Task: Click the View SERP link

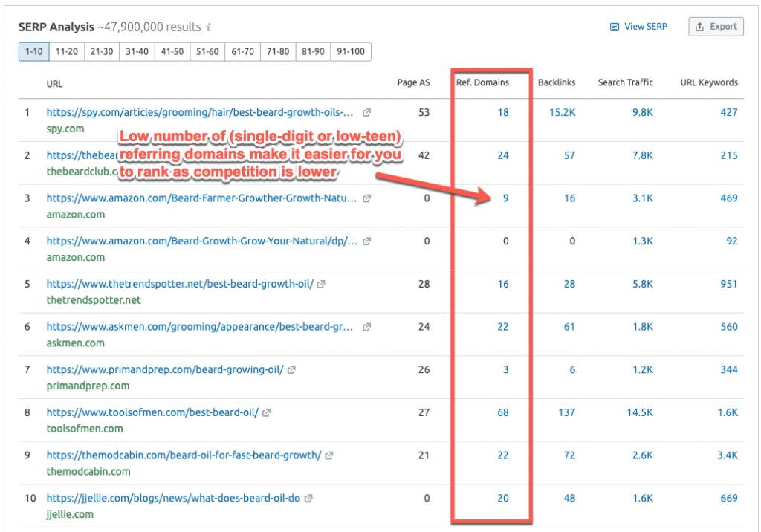Action: click(638, 27)
